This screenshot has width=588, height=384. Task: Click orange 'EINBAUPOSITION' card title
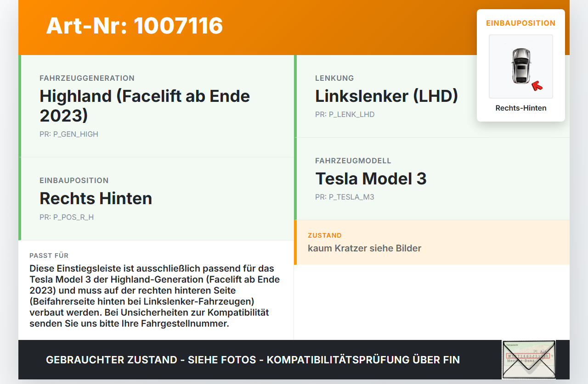[x=521, y=23]
